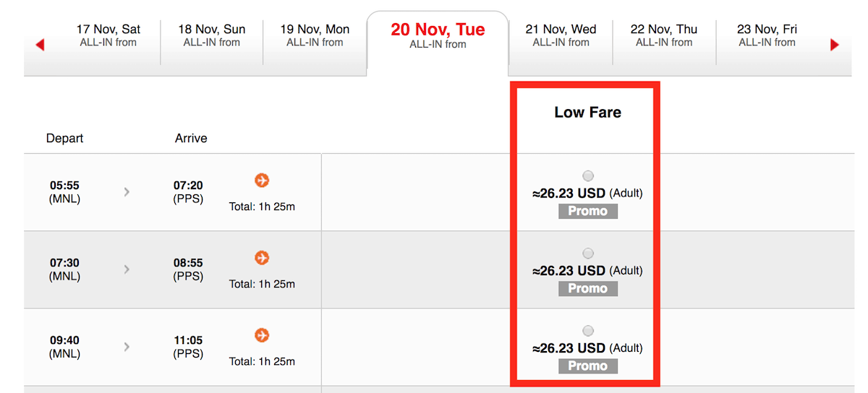Open the 19 Nov, Mon date tab
868x393 pixels.
(x=315, y=35)
